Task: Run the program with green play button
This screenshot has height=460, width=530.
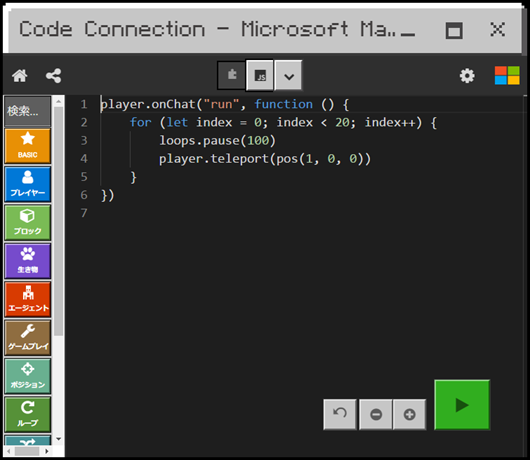Action: tap(462, 405)
